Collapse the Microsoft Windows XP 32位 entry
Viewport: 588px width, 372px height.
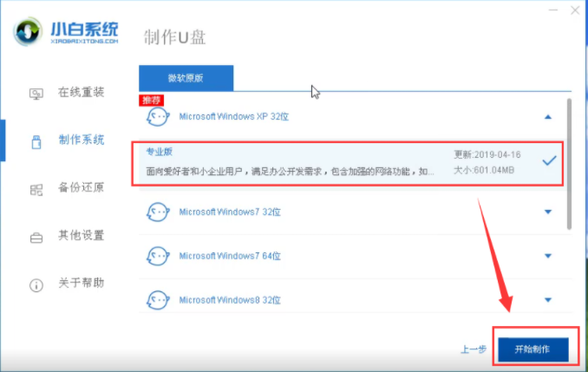[548, 117]
